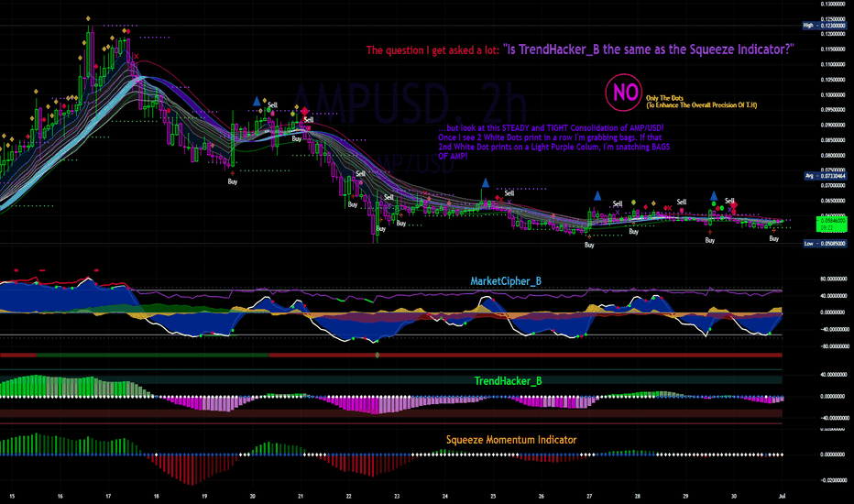Click the pink NO circle badge
The image size is (854, 504).
point(624,92)
